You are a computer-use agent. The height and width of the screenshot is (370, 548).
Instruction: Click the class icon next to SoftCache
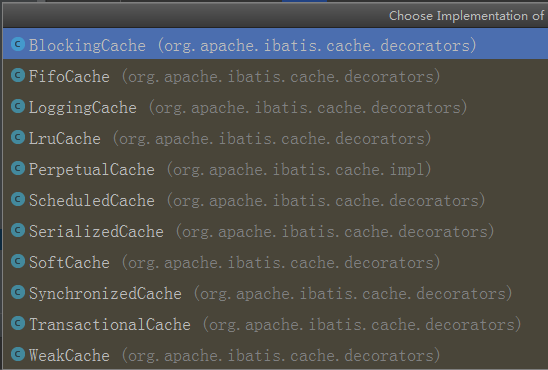(18, 261)
